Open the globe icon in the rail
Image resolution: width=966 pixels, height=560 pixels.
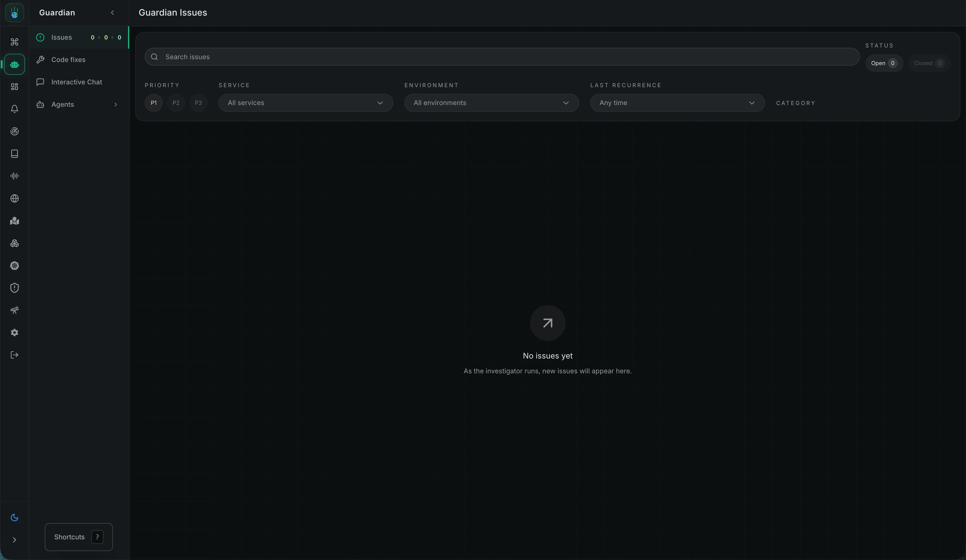point(15,199)
